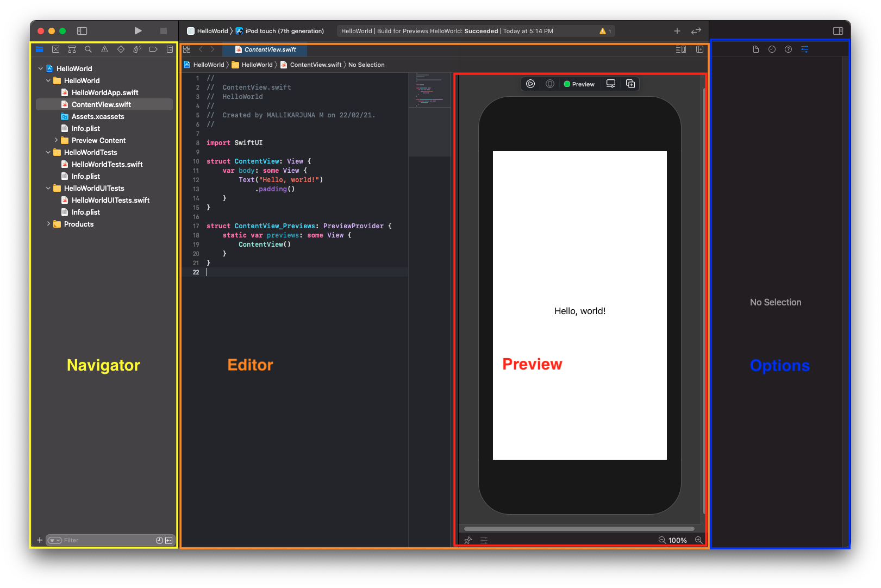Open Quick Help inspector question mark icon
Image resolution: width=881 pixels, height=588 pixels.
(x=788, y=49)
